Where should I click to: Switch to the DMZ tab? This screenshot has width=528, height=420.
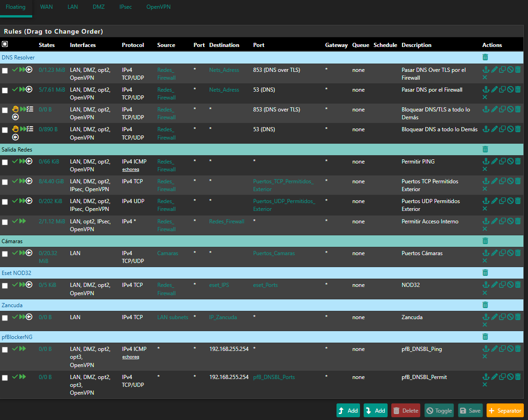click(99, 7)
